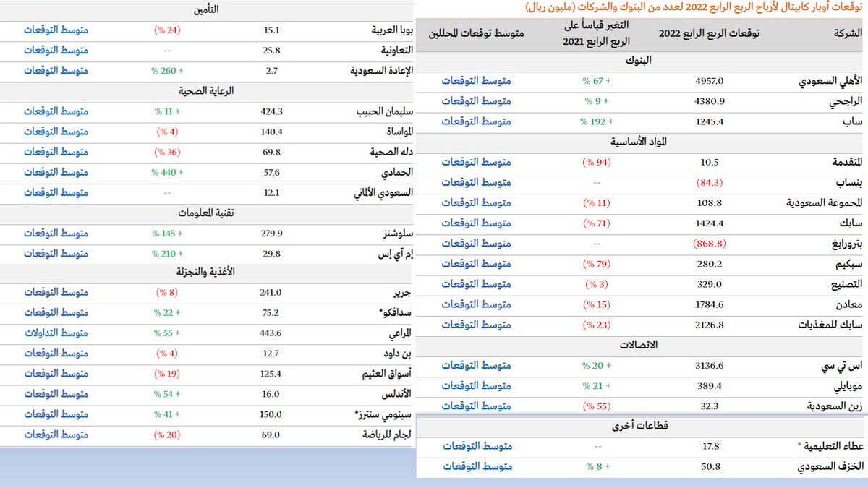This screenshot has width=868, height=488.
Task: Open متوسط التوقعات link in الأهلي السعودي row
Action: (x=476, y=81)
